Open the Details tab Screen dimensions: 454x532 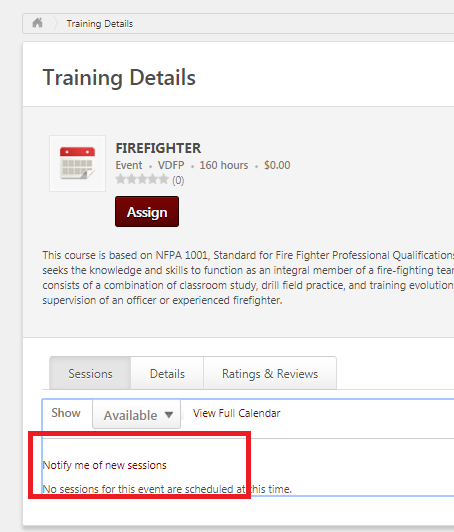pos(167,373)
